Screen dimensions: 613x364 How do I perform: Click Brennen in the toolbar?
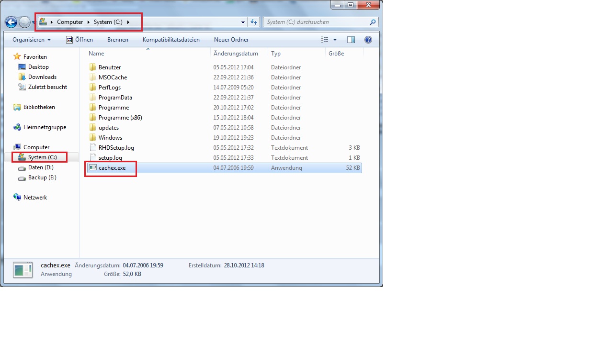(x=118, y=40)
